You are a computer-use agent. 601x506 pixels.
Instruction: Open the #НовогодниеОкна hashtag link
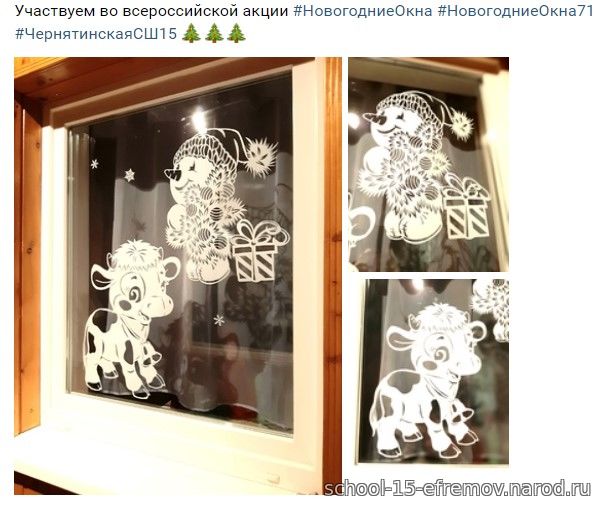[363, 12]
